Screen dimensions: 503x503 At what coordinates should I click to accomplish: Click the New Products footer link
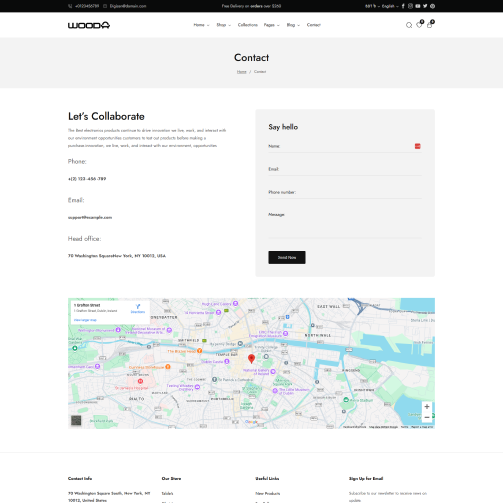[x=268, y=493]
